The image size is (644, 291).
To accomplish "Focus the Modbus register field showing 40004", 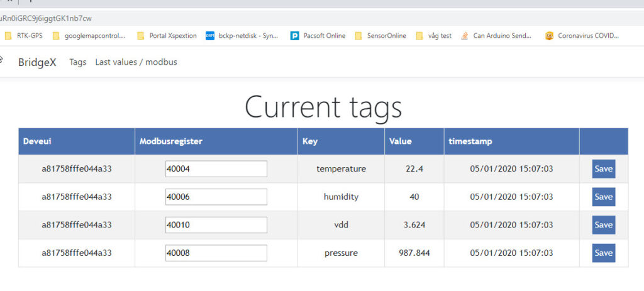I will tap(216, 168).
